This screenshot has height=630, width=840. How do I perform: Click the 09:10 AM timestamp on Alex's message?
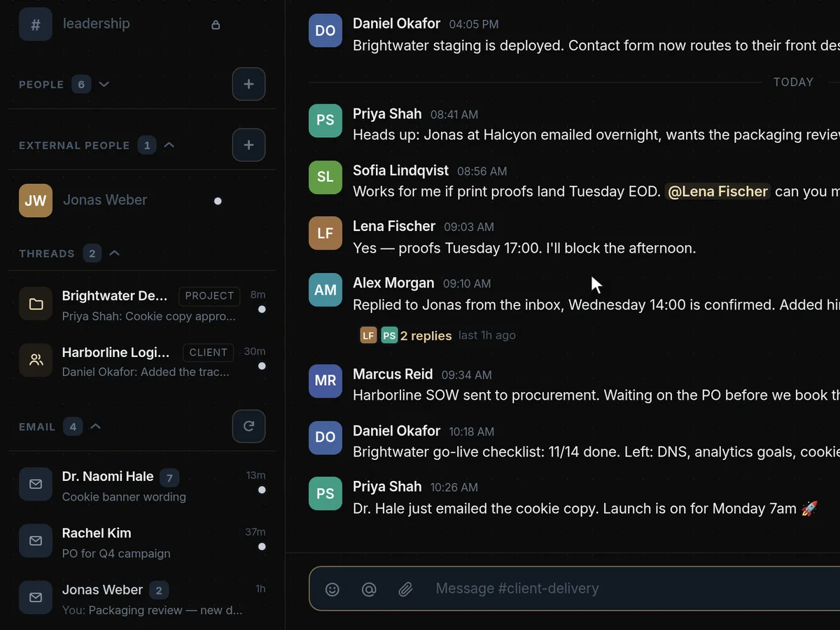(467, 283)
